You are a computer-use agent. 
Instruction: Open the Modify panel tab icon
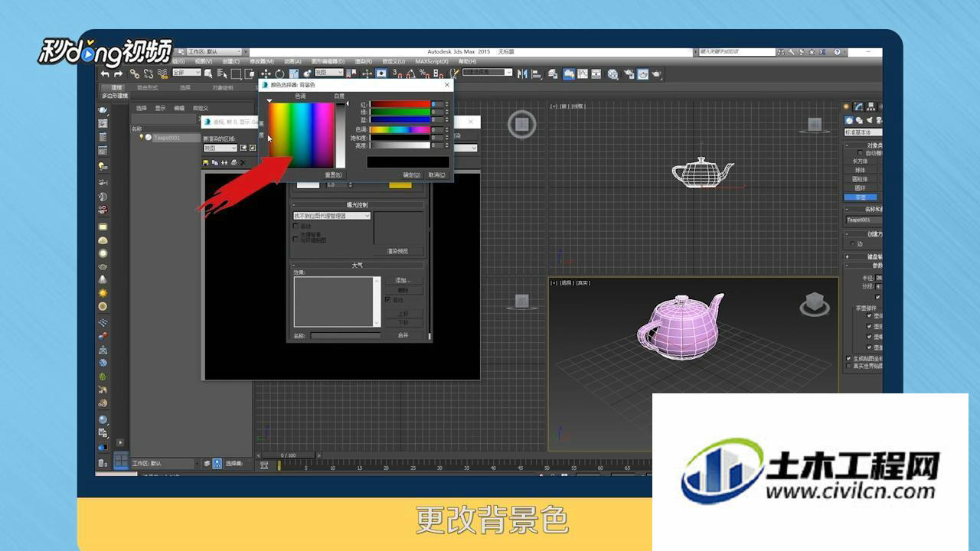point(859,106)
